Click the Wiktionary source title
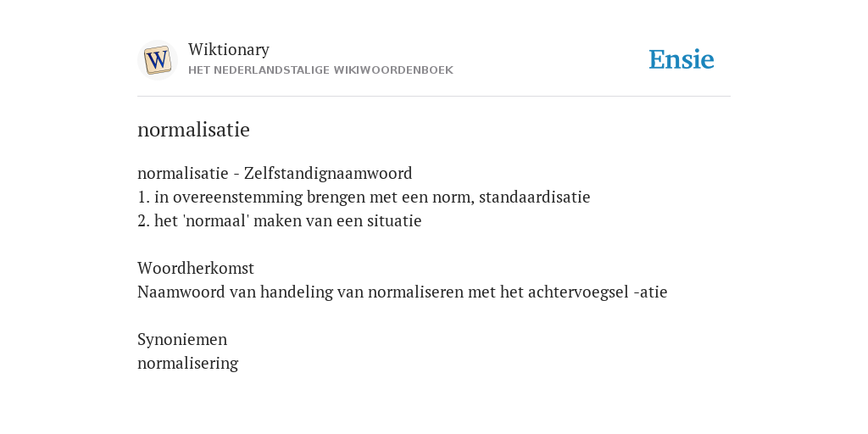Image resolution: width=868 pixels, height=434 pixels. [x=229, y=49]
